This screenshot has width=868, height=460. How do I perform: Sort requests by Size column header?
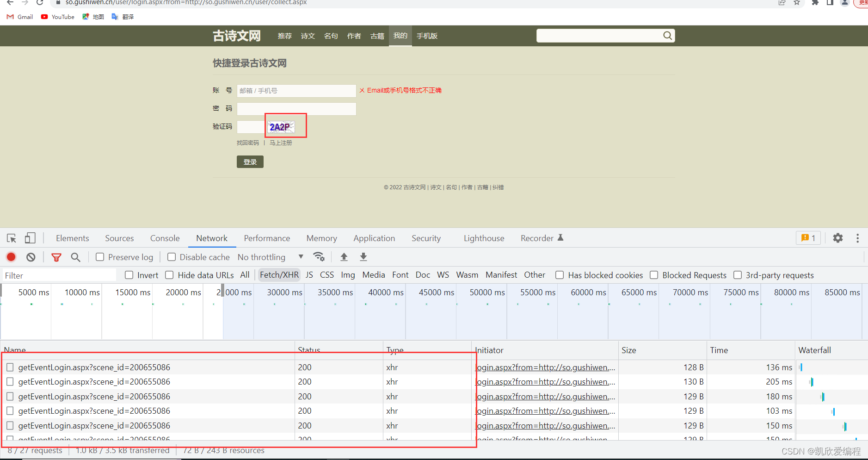662,350
